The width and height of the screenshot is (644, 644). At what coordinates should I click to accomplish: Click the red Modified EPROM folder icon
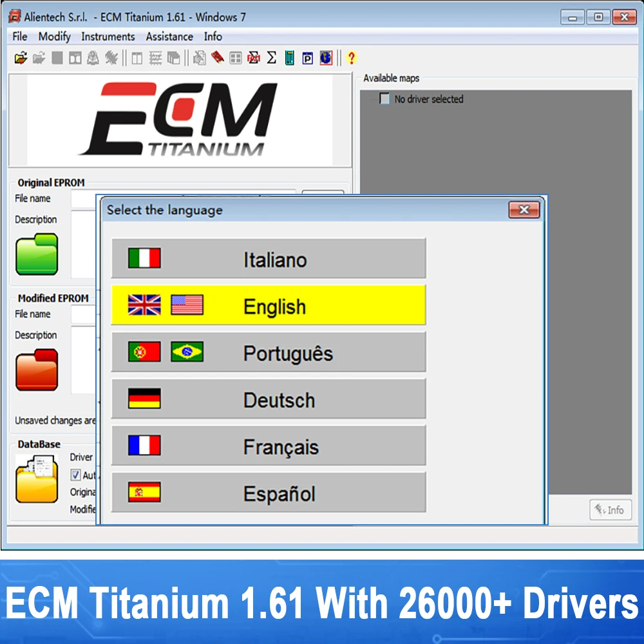(x=37, y=370)
